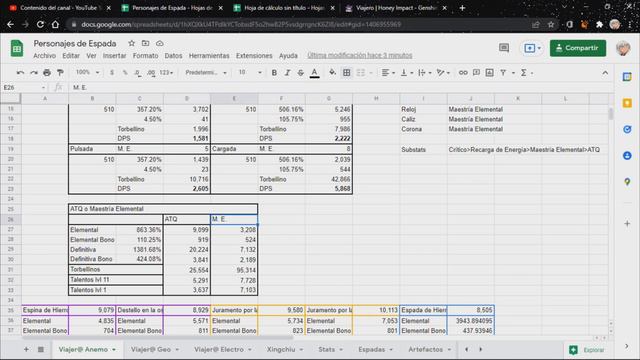View cloud save status icon
640x360 pixels.
[160, 43]
